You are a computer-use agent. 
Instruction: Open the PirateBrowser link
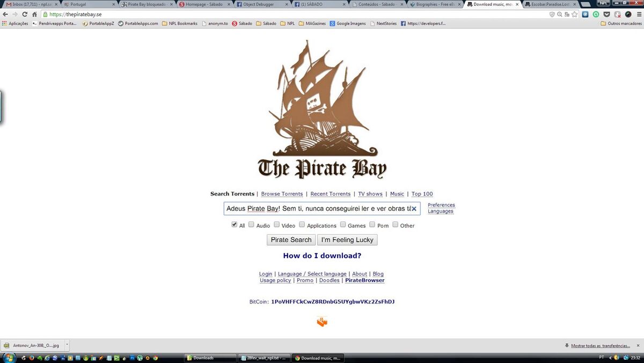click(x=365, y=280)
